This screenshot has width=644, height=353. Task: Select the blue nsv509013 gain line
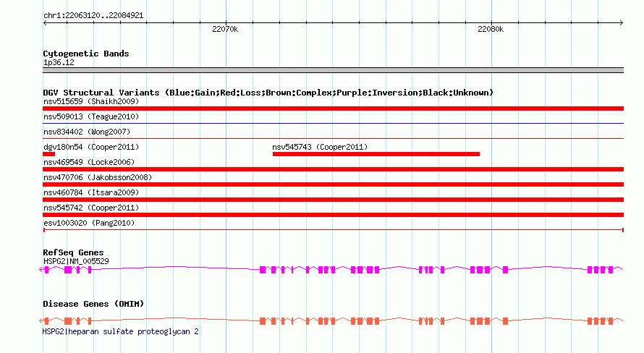(x=333, y=123)
